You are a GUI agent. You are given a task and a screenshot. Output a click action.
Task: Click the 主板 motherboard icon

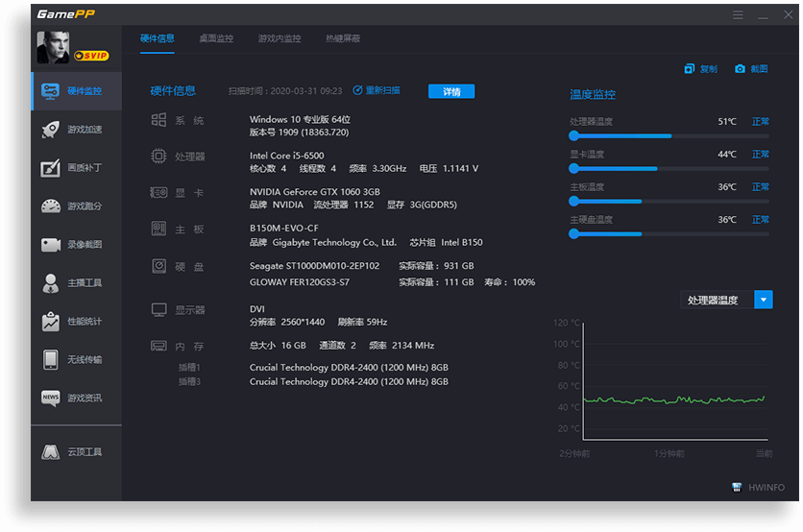[x=158, y=229]
